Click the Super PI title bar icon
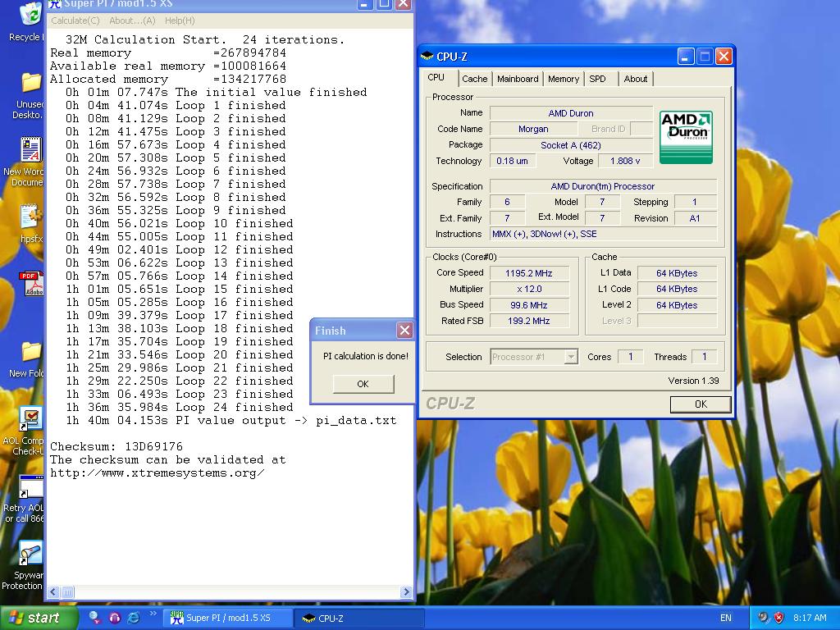The image size is (840, 630). 55,4
